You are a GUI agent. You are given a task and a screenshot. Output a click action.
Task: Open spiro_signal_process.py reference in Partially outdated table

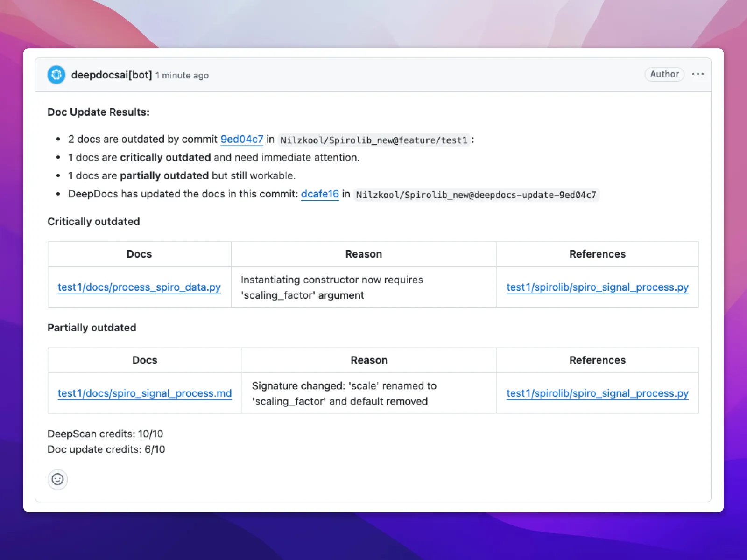tap(597, 393)
